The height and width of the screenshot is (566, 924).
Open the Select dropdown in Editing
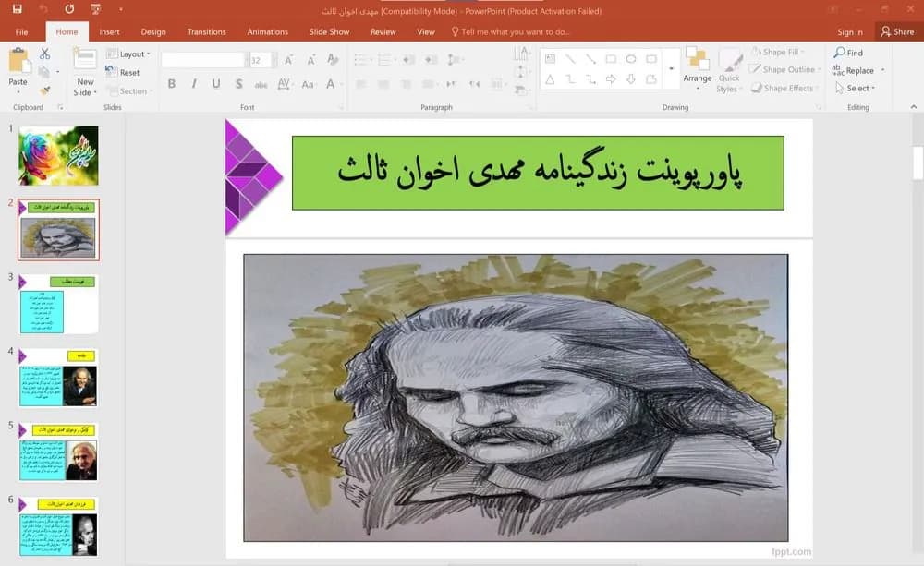pos(856,88)
